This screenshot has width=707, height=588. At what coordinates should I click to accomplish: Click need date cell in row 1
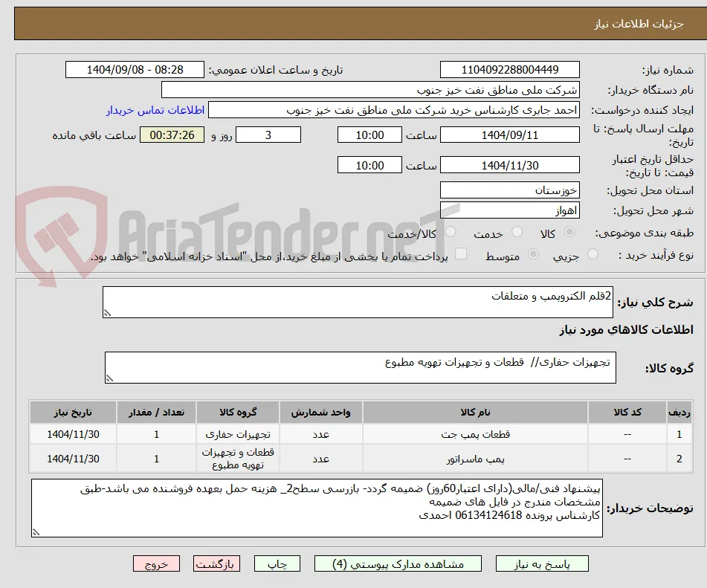73,434
